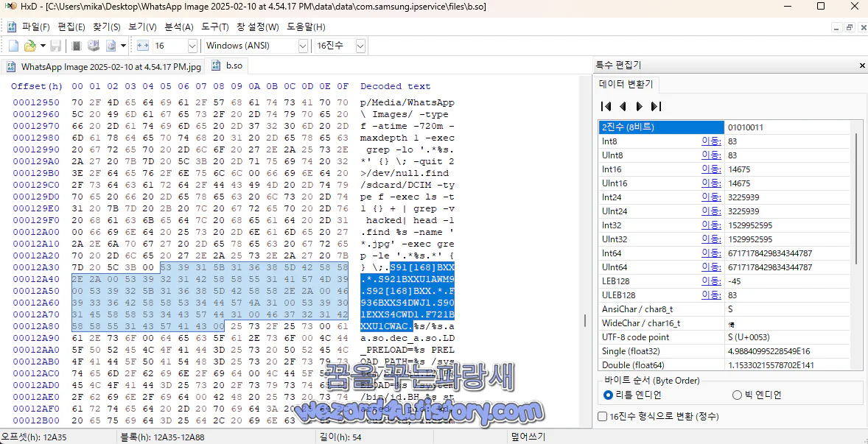Click the New file toolbar icon
868x444 pixels.
pyautogui.click(x=14, y=46)
